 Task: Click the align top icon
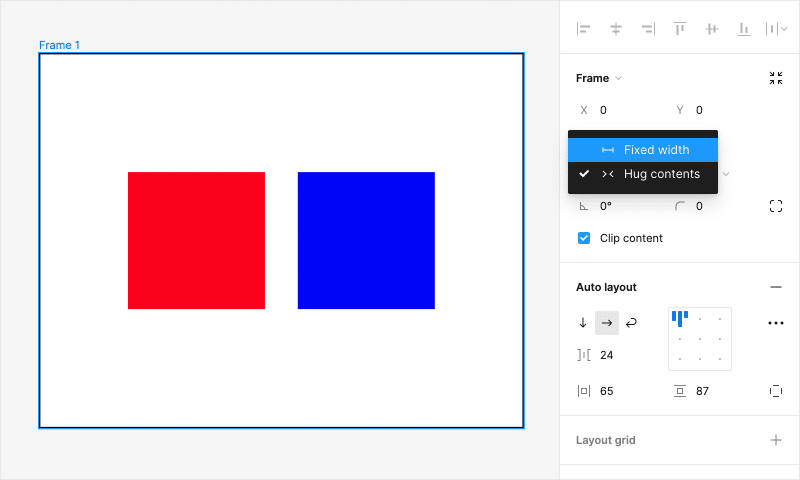[x=680, y=29]
